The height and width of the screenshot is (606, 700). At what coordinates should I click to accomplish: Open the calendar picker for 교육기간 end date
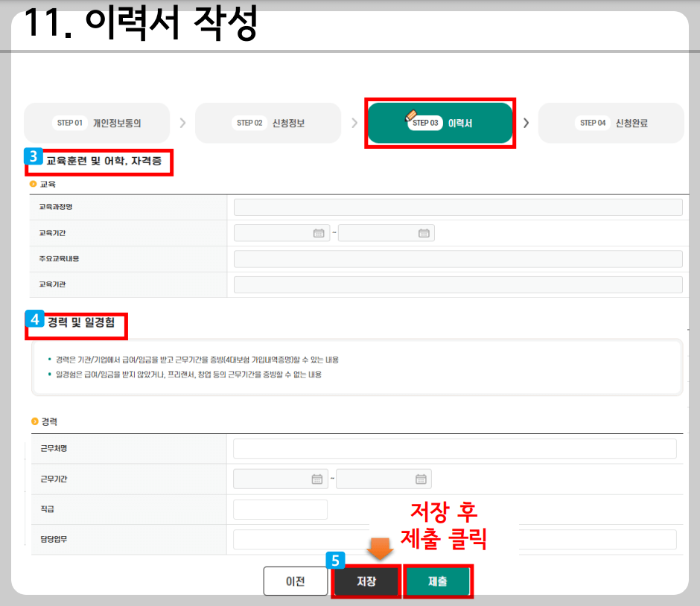point(422,232)
